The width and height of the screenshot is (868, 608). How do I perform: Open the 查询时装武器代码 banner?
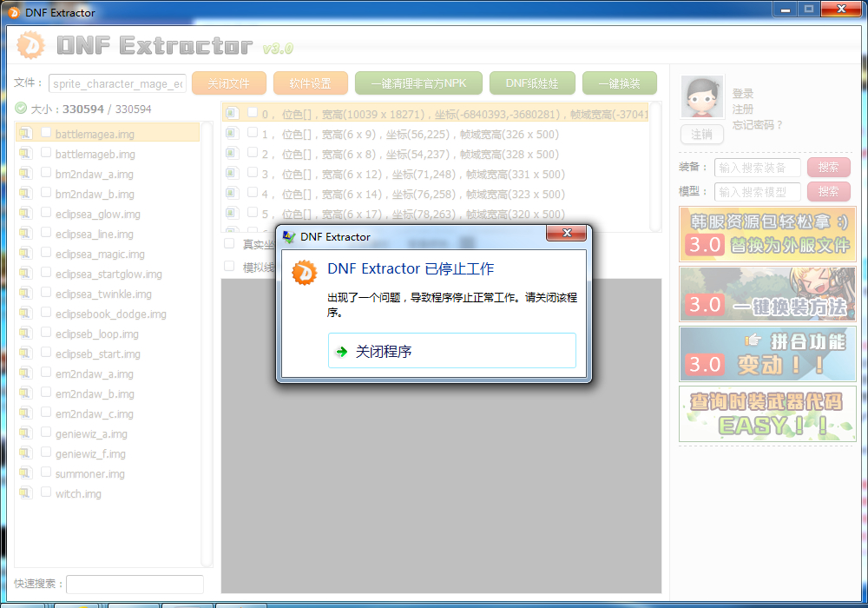point(767,413)
